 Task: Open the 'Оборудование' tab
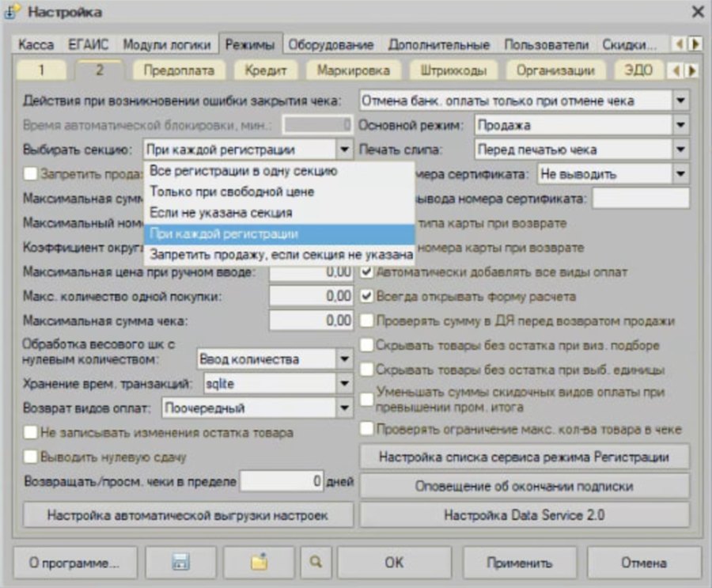tap(331, 44)
